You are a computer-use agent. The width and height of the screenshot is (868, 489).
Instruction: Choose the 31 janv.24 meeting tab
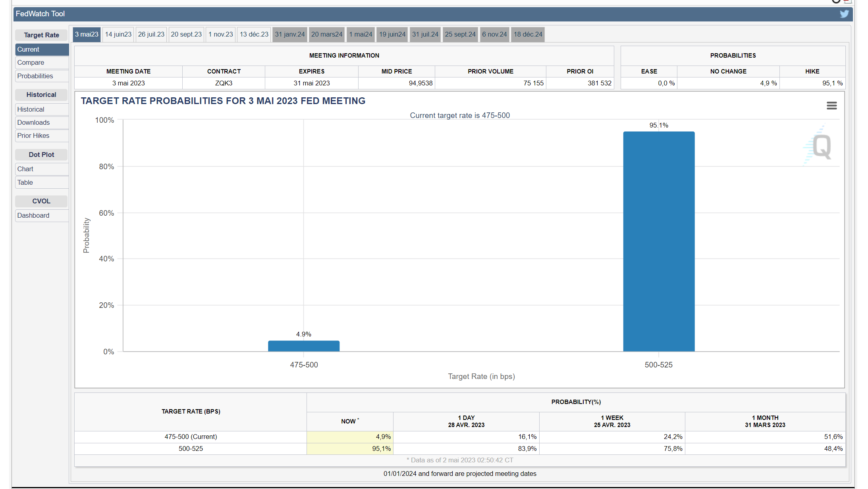point(289,35)
